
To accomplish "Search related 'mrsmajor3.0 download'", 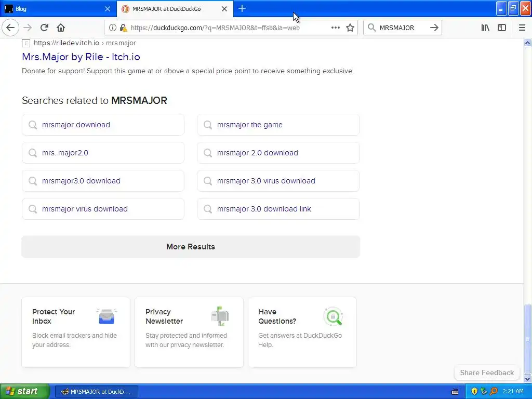I will pos(103,181).
